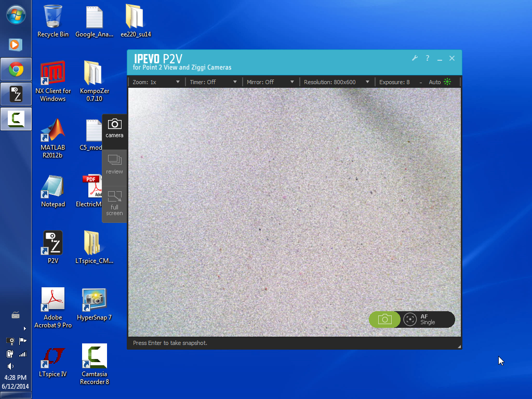Open the Timer Off dropdown
This screenshot has height=399, width=532.
click(213, 82)
